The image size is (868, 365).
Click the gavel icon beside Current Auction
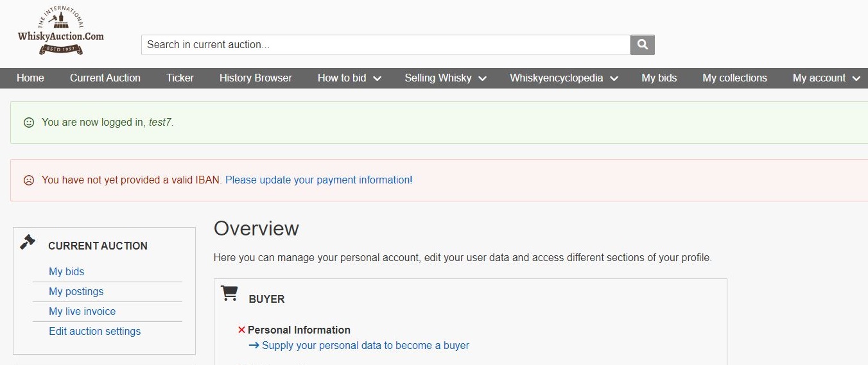click(x=28, y=242)
